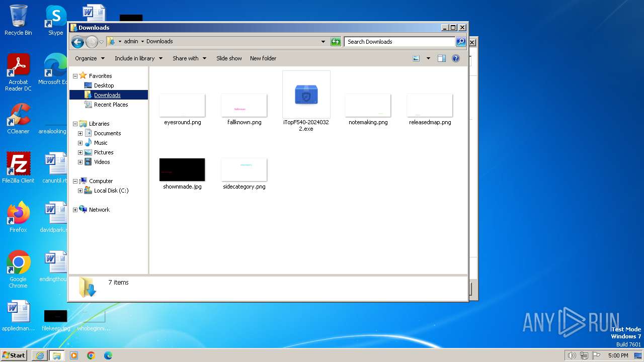Open Include in library menu

139,58
